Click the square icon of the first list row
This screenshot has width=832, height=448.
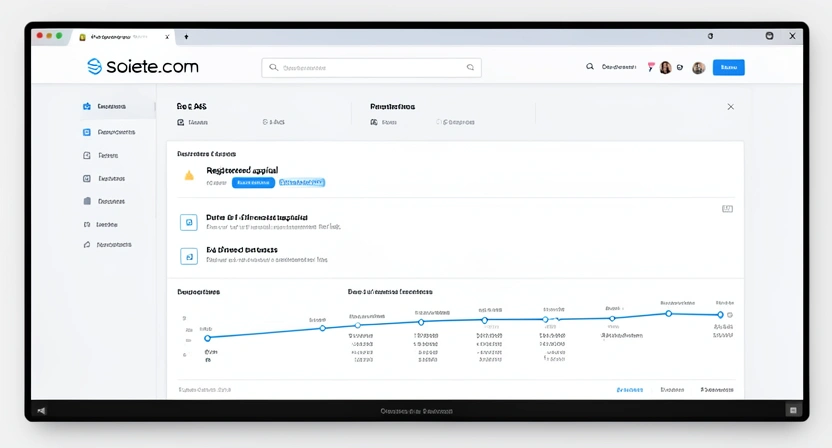pos(189,222)
